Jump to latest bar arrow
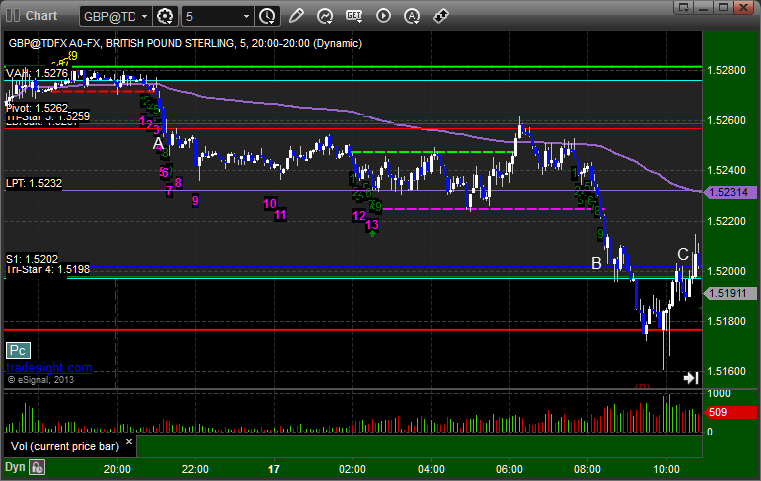761x481 pixels. (691, 378)
